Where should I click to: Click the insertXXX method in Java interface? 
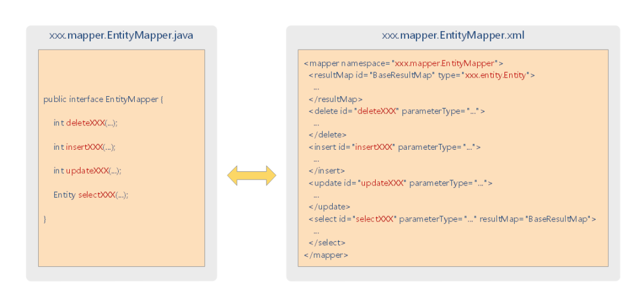[x=84, y=147]
